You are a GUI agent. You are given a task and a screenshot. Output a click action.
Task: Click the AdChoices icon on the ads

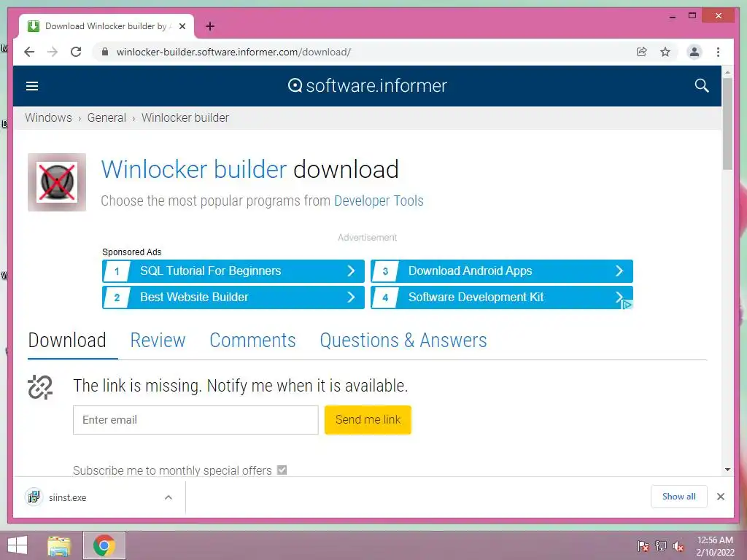[x=627, y=305]
